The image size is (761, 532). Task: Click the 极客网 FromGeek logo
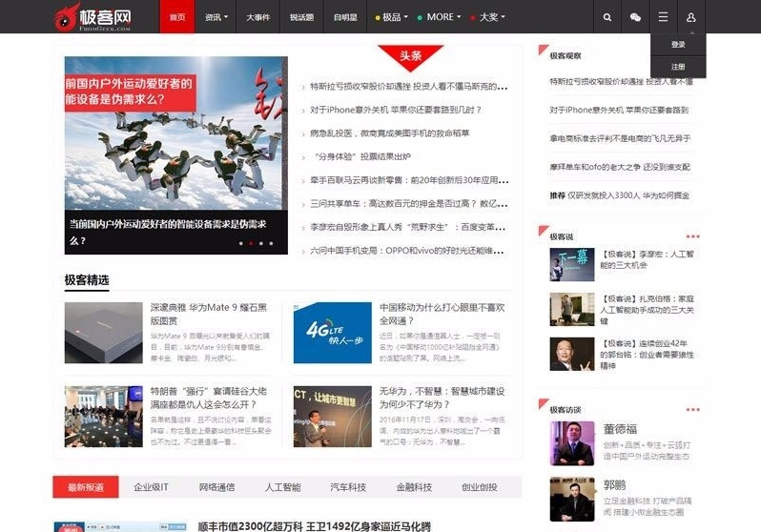pyautogui.click(x=93, y=16)
